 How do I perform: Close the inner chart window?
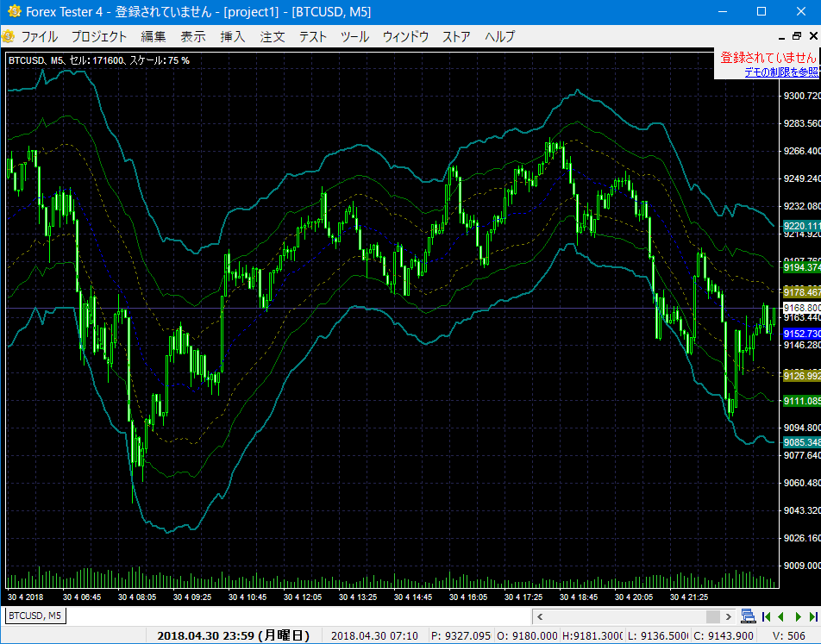(813, 36)
